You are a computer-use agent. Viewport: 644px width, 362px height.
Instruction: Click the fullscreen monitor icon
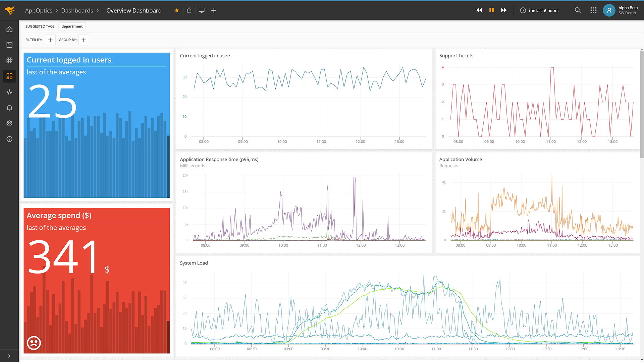202,10
